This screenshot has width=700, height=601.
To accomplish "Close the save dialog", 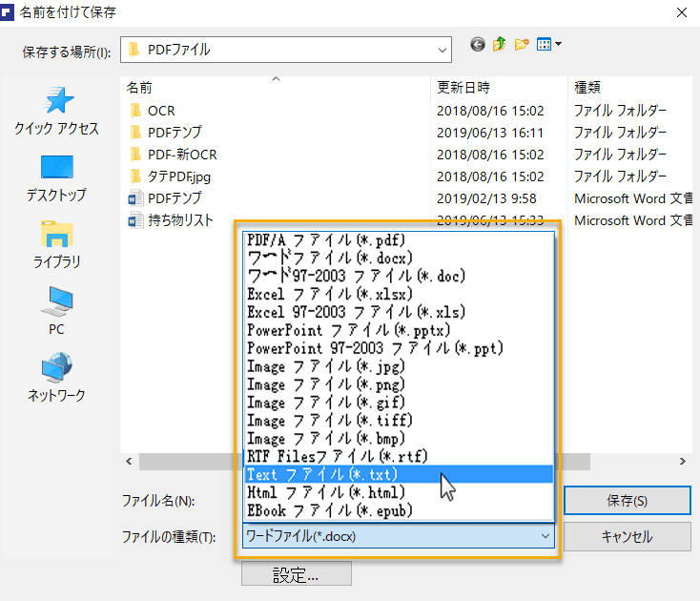I will pos(681,12).
